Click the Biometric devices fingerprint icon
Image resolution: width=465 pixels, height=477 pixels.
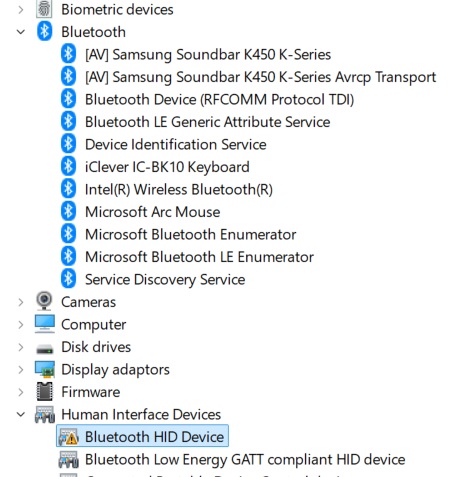44,9
